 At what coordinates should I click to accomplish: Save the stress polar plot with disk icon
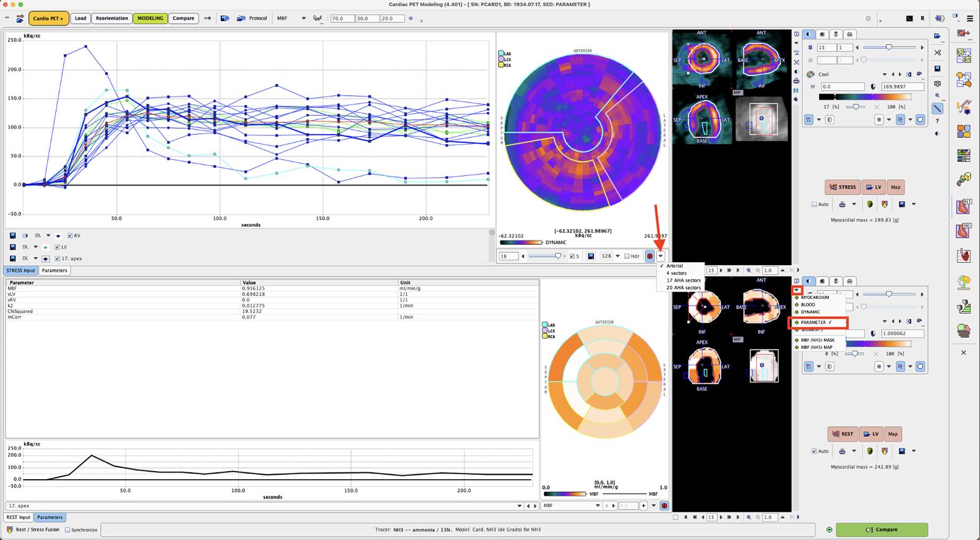pos(591,256)
